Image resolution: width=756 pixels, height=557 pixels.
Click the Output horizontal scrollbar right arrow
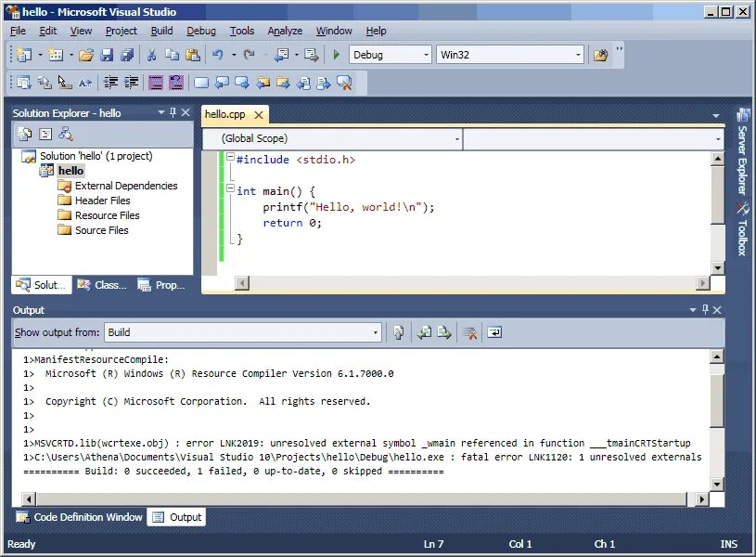pyautogui.click(x=702, y=499)
